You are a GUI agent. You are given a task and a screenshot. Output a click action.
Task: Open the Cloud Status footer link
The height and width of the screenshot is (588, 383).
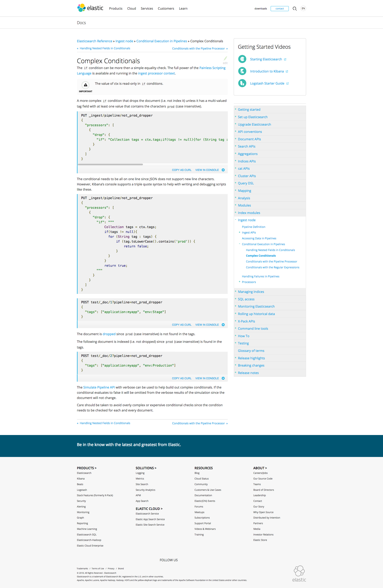click(201, 478)
